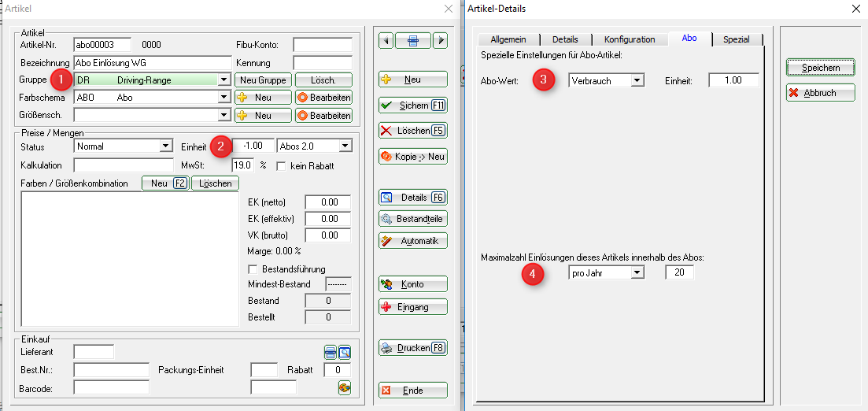The image size is (868, 411).
Task: Open Bestandteile components dialog
Action: coord(413,219)
